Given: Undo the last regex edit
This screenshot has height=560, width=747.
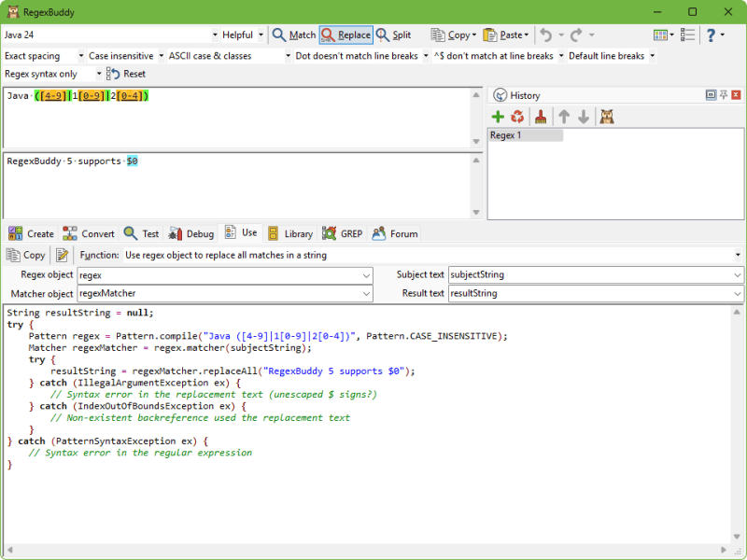Looking at the screenshot, I should pyautogui.click(x=546, y=35).
